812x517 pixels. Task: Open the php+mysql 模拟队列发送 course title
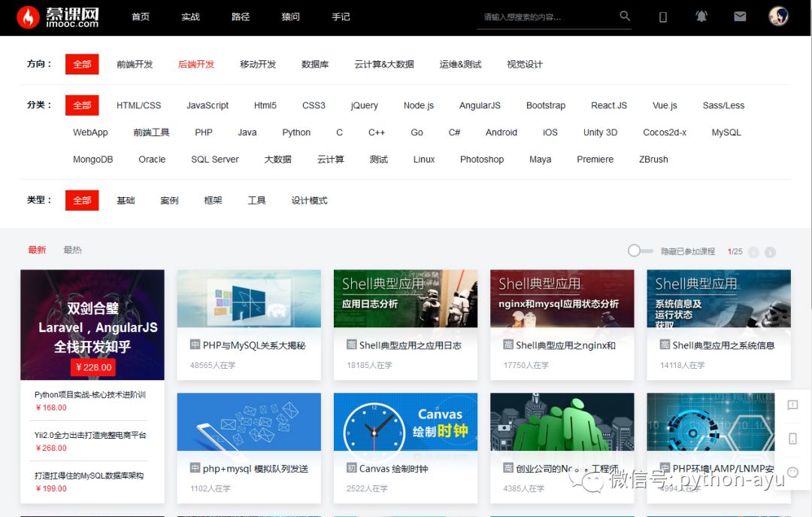click(256, 469)
